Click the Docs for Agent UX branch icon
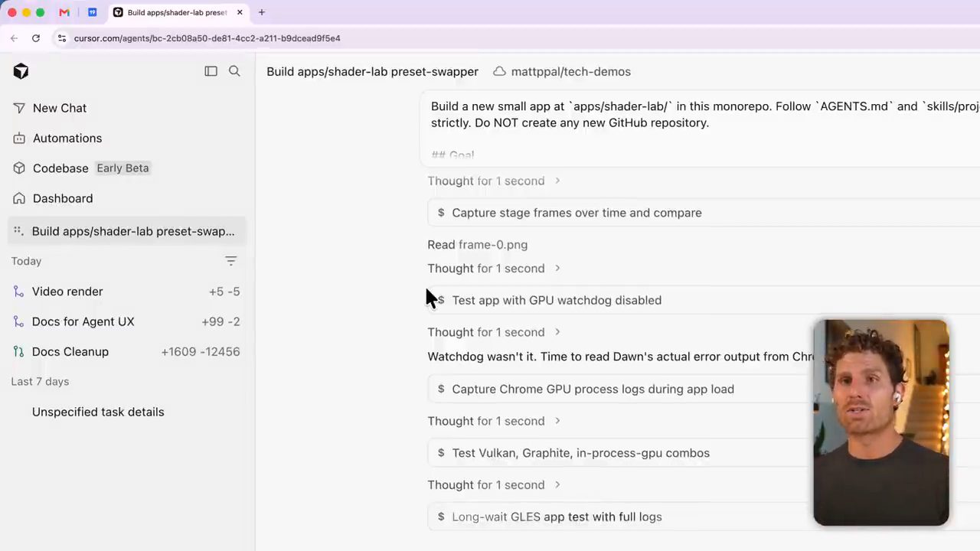This screenshot has height=551, width=980. 18,321
